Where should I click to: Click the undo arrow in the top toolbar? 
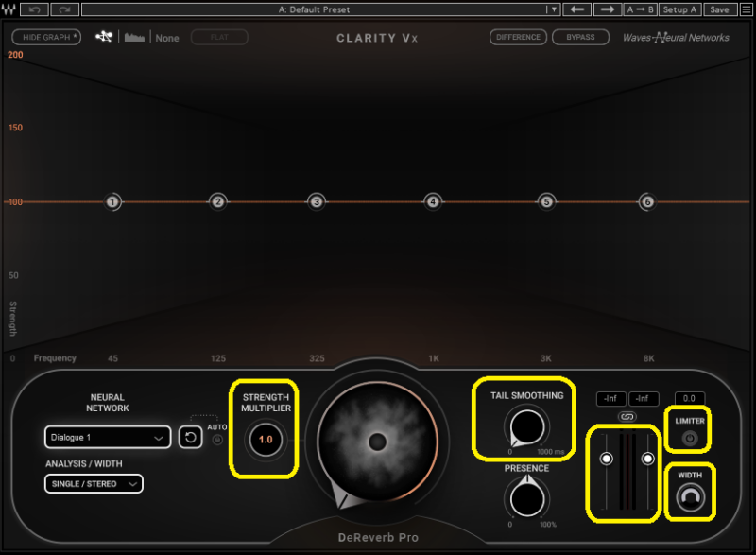click(35, 9)
